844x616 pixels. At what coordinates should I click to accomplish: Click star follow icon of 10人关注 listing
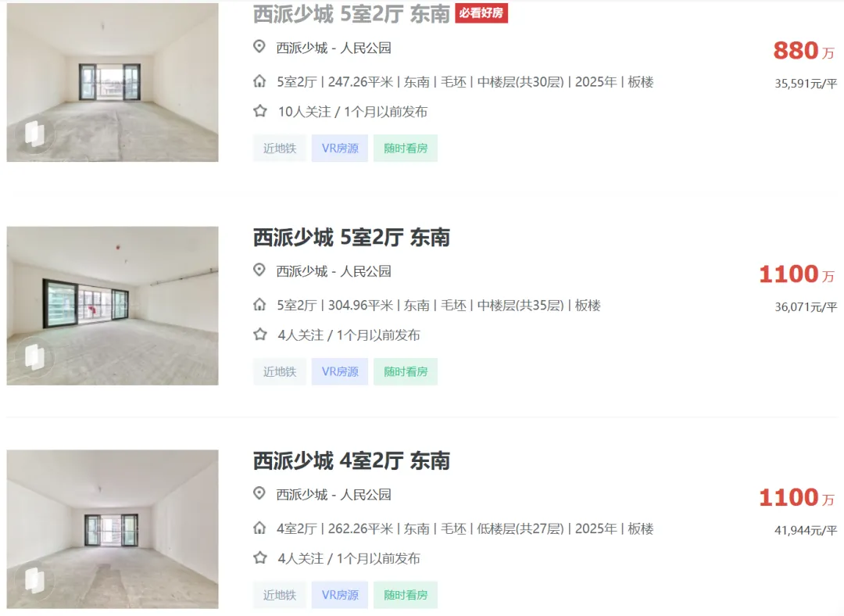tap(260, 111)
